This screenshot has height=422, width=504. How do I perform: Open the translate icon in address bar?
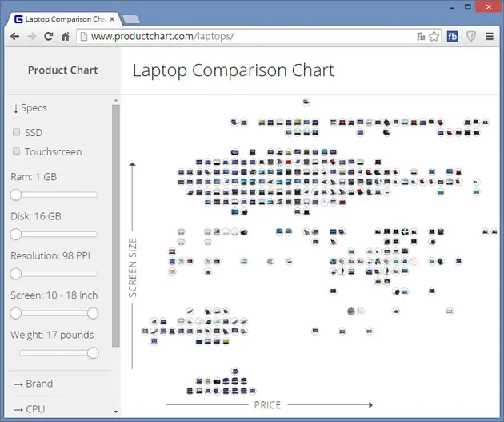(x=421, y=37)
